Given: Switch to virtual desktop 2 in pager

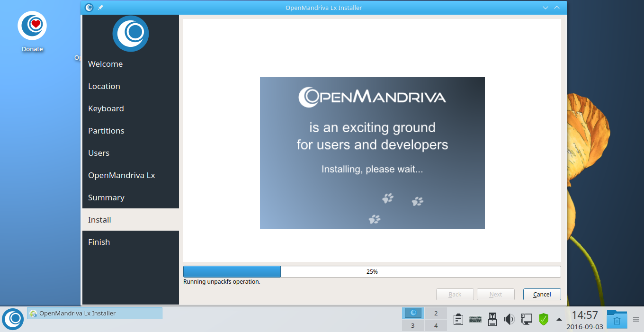Looking at the screenshot, I should tap(436, 313).
